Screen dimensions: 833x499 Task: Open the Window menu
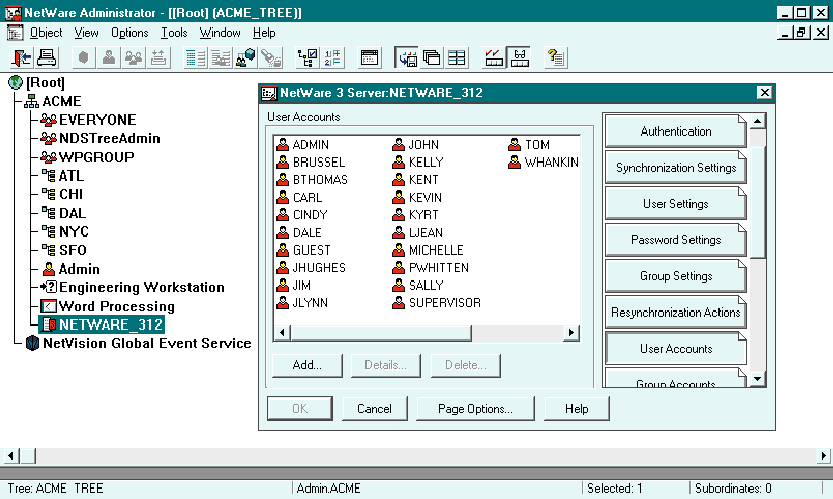pyautogui.click(x=220, y=33)
